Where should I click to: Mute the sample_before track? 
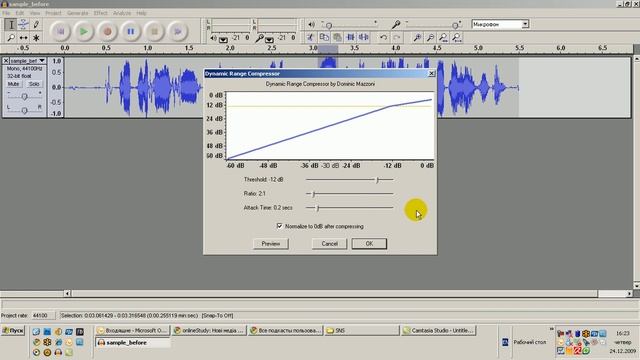coord(13,84)
